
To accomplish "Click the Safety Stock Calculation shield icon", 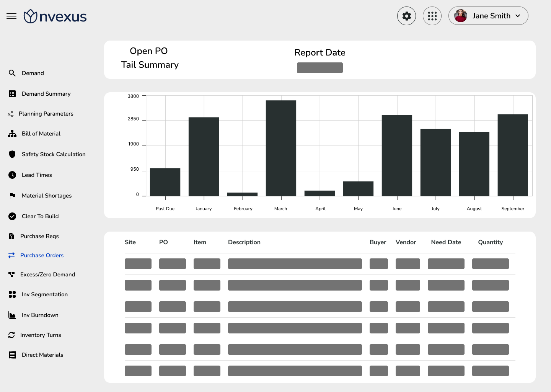I will (12, 154).
